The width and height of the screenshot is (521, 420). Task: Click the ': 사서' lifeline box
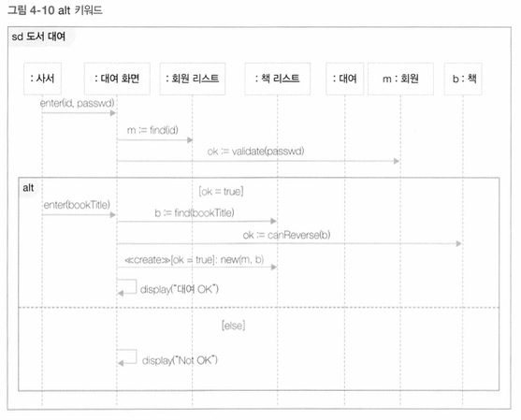[x=42, y=79]
